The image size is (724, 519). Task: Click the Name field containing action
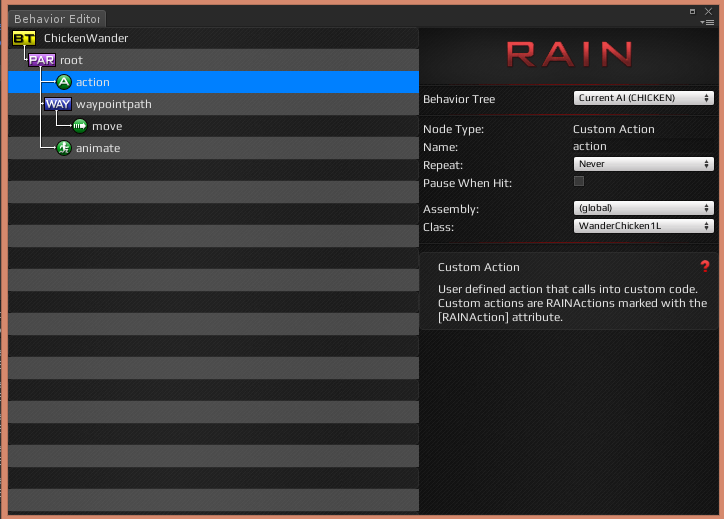coord(643,146)
